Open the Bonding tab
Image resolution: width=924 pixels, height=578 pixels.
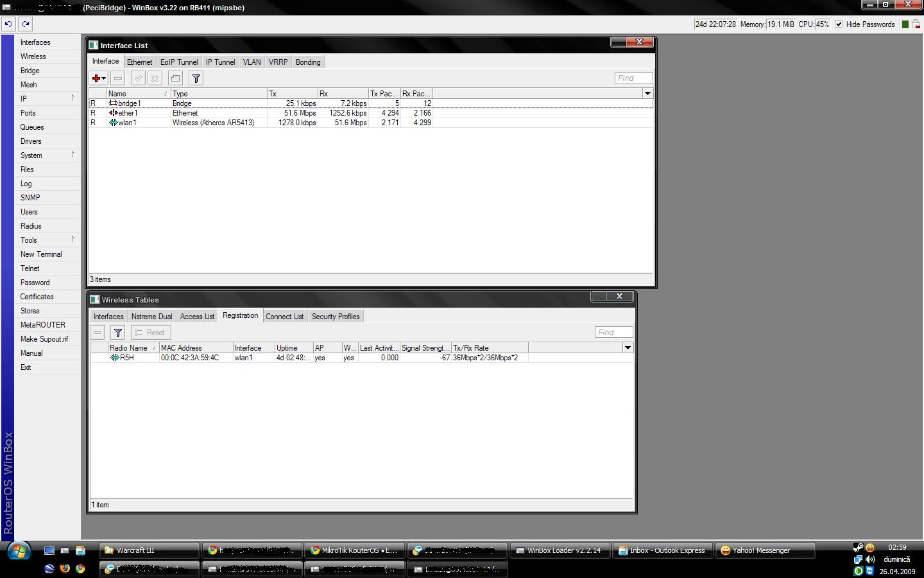click(308, 62)
